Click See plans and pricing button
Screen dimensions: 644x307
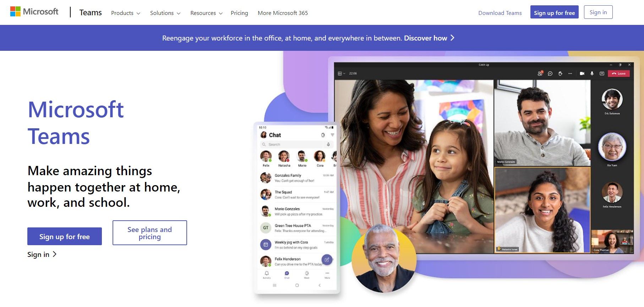(x=150, y=233)
